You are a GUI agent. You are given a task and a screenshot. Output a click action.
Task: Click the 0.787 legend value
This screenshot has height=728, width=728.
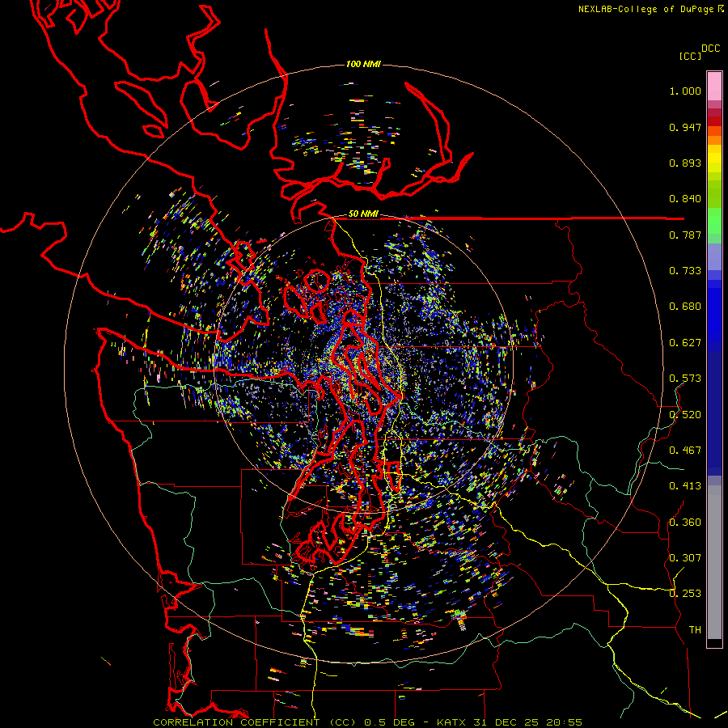(x=685, y=235)
